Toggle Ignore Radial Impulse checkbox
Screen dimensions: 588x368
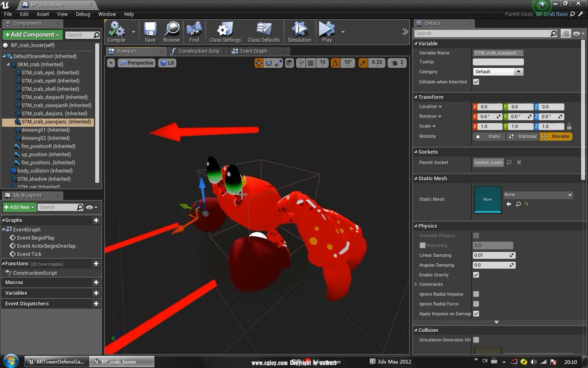(x=476, y=294)
